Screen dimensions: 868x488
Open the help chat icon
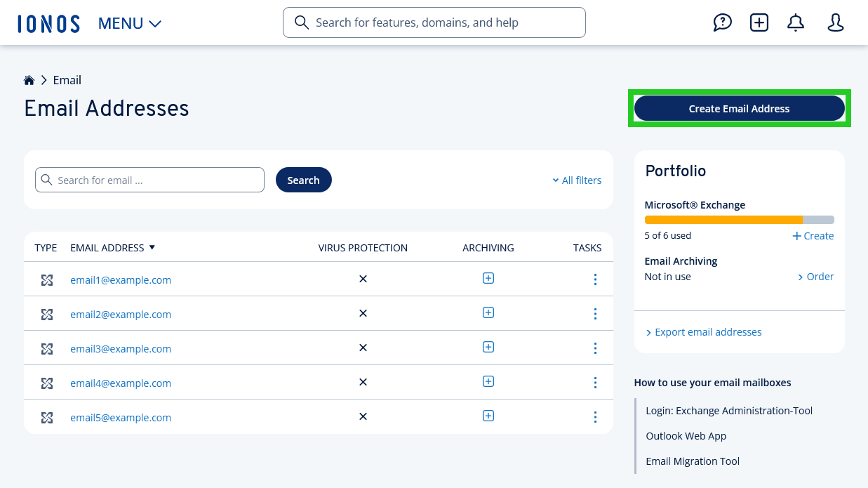[x=722, y=22]
